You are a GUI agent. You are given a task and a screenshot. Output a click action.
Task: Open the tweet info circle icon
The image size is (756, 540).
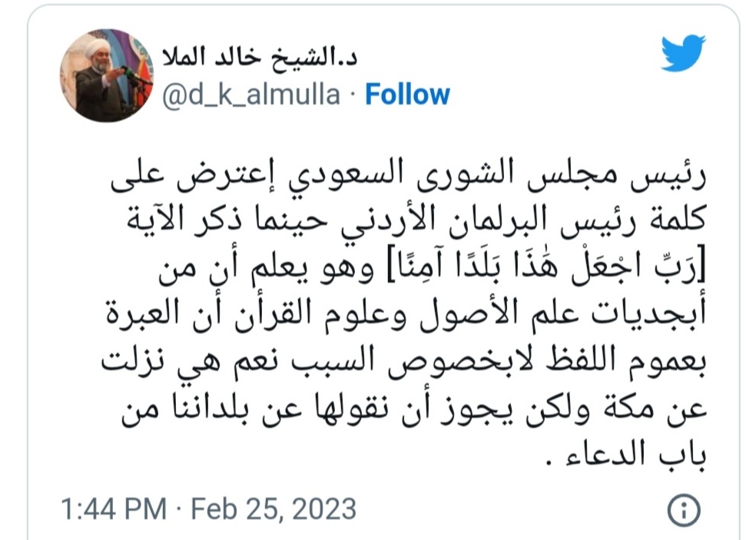684,509
